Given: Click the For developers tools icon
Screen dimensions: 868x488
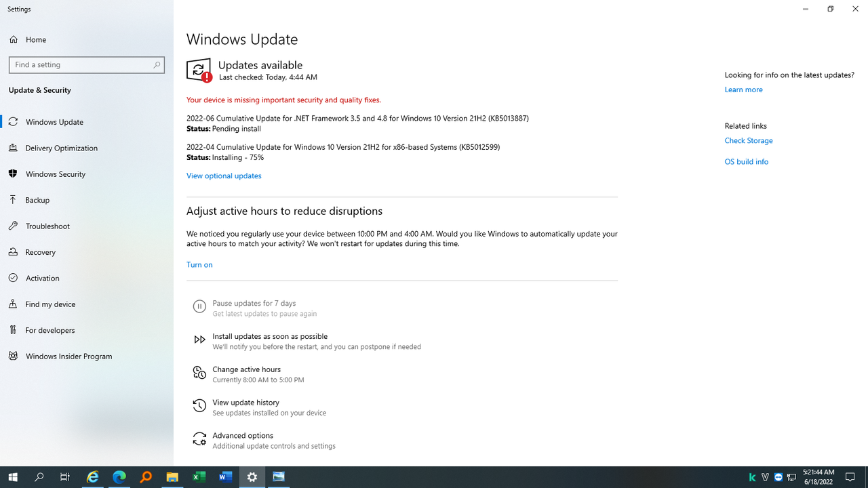Looking at the screenshot, I should 13,330.
